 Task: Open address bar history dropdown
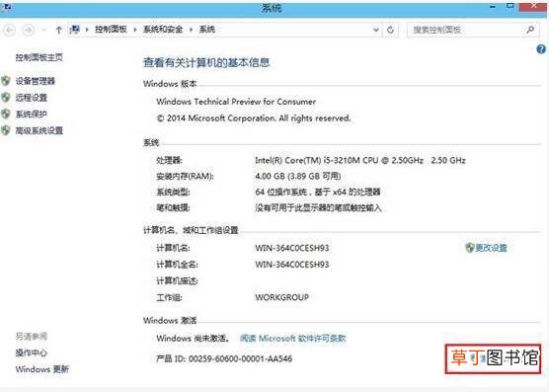[376, 30]
